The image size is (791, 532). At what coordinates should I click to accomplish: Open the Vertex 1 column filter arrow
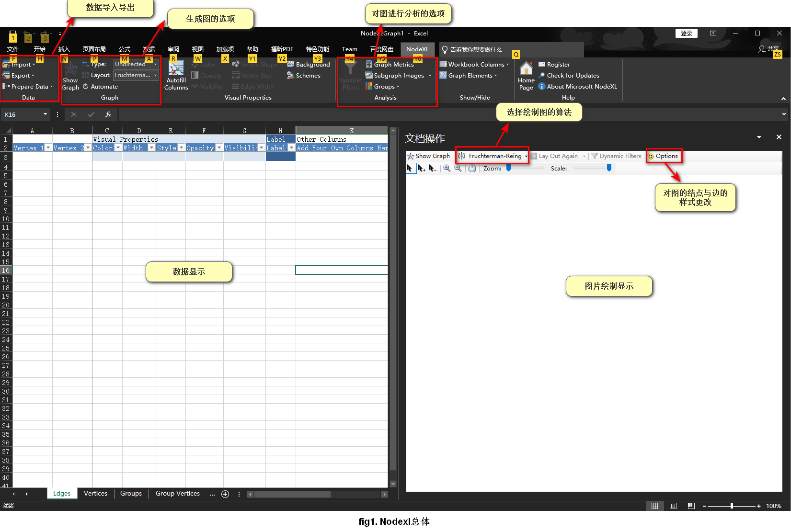click(x=48, y=148)
